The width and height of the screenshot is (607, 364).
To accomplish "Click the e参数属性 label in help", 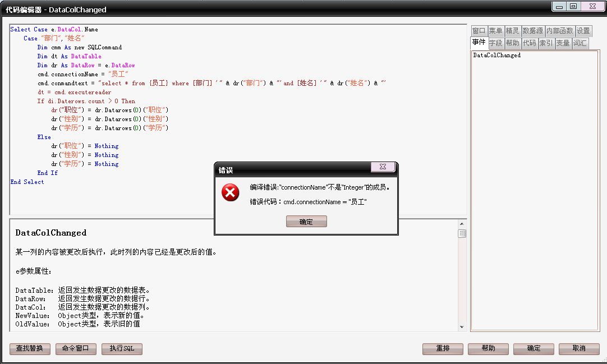I will click(x=33, y=271).
